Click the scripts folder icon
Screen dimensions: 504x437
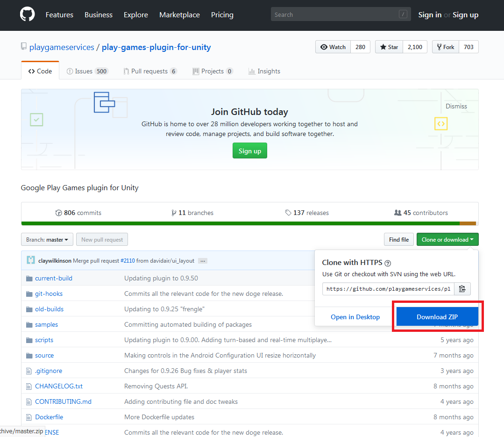[29, 340]
